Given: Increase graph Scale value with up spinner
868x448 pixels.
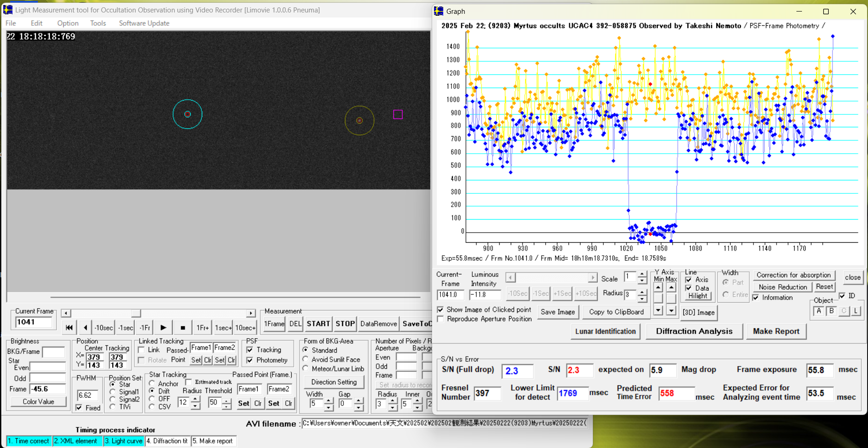Looking at the screenshot, I should pos(642,275).
